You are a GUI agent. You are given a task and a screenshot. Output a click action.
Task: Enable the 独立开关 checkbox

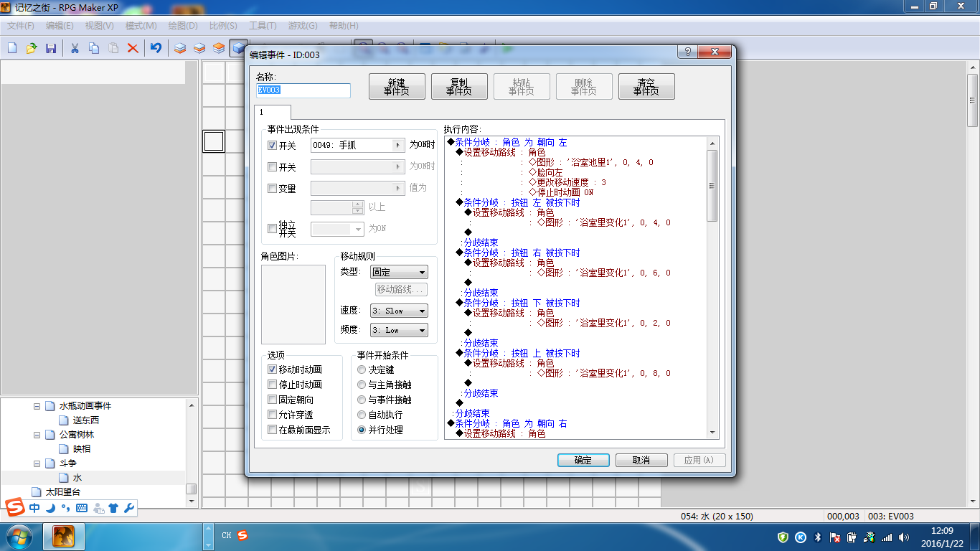pos(272,229)
